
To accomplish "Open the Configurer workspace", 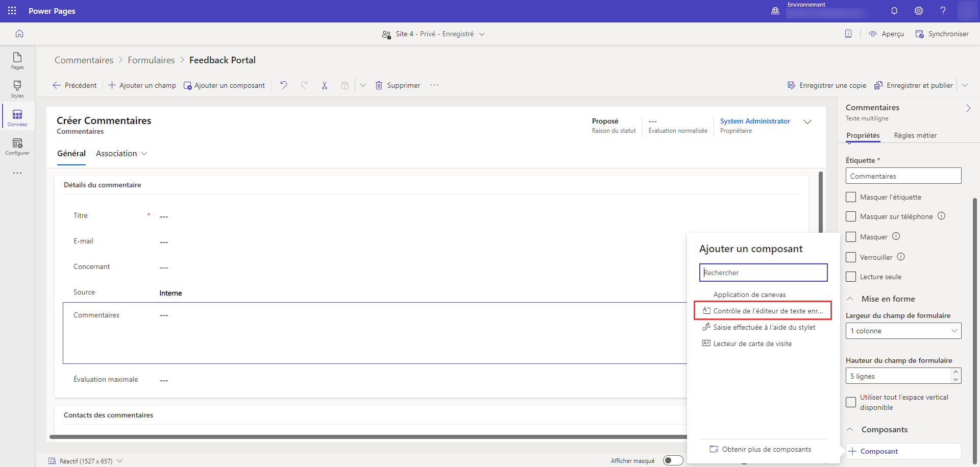I will pyautogui.click(x=17, y=146).
